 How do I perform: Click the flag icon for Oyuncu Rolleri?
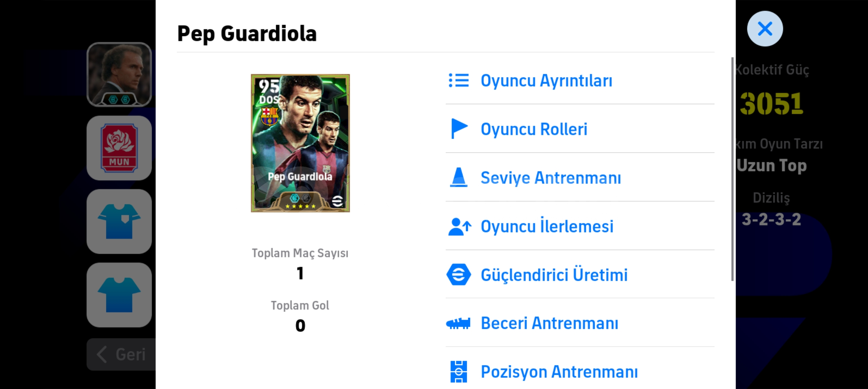pos(459,129)
